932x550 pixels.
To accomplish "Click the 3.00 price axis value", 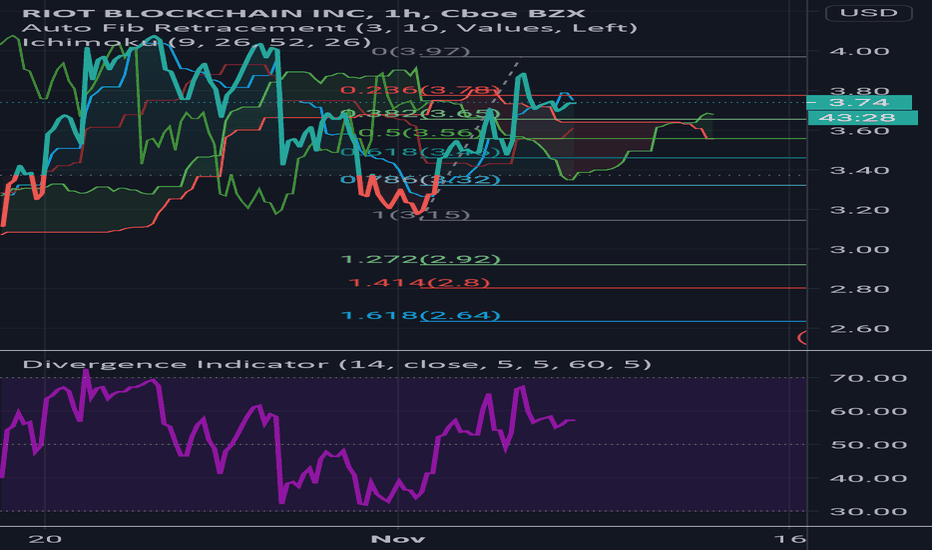I will pos(859,250).
